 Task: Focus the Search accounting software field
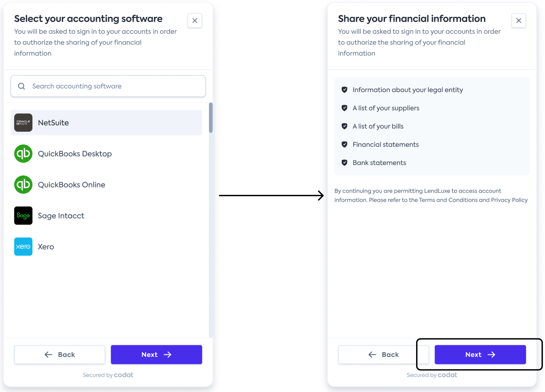point(115,86)
